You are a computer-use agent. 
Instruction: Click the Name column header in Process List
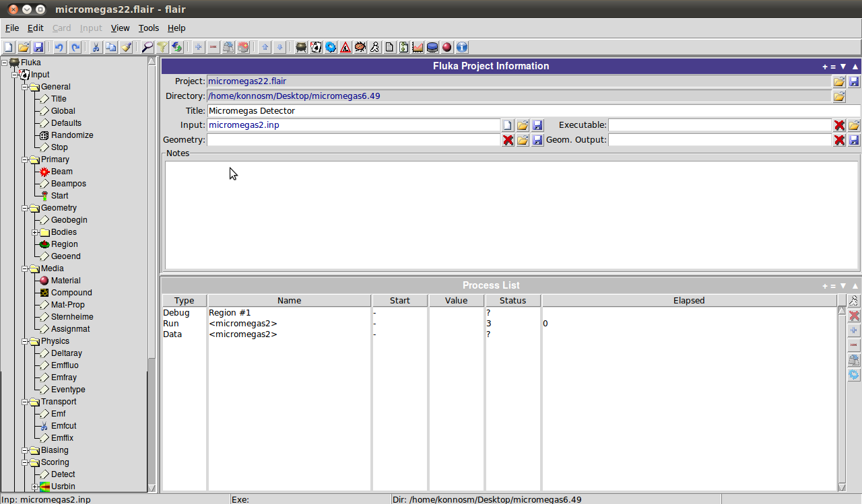click(x=290, y=301)
